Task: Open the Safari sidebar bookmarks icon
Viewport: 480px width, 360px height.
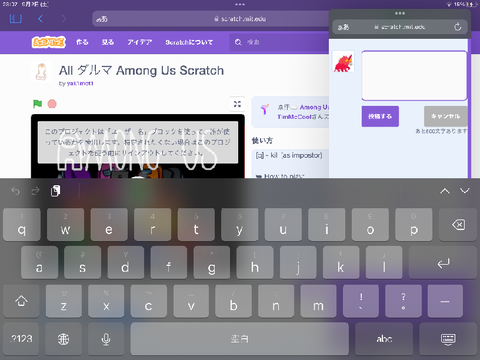Action: point(16,19)
